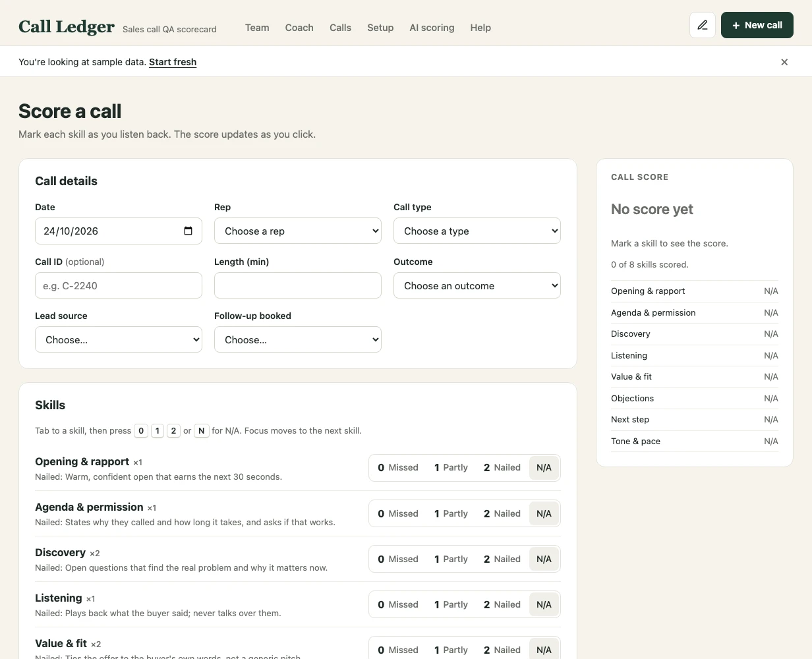Open AI scoring
This screenshot has height=659, width=812.
432,28
